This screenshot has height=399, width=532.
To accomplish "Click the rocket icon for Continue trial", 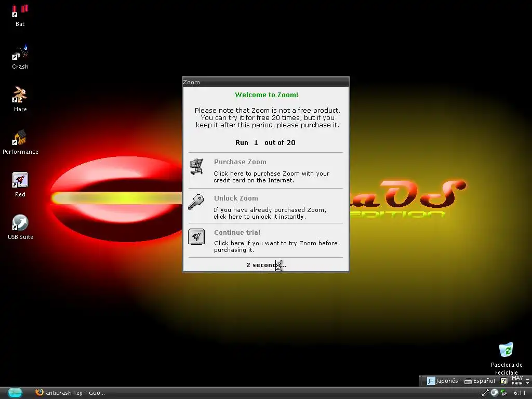I will pos(196,237).
